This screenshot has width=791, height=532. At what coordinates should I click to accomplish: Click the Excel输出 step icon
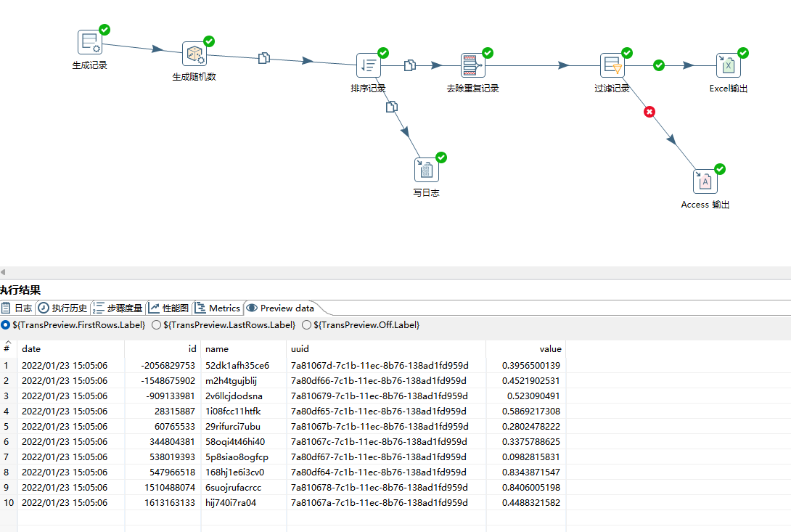[728, 65]
